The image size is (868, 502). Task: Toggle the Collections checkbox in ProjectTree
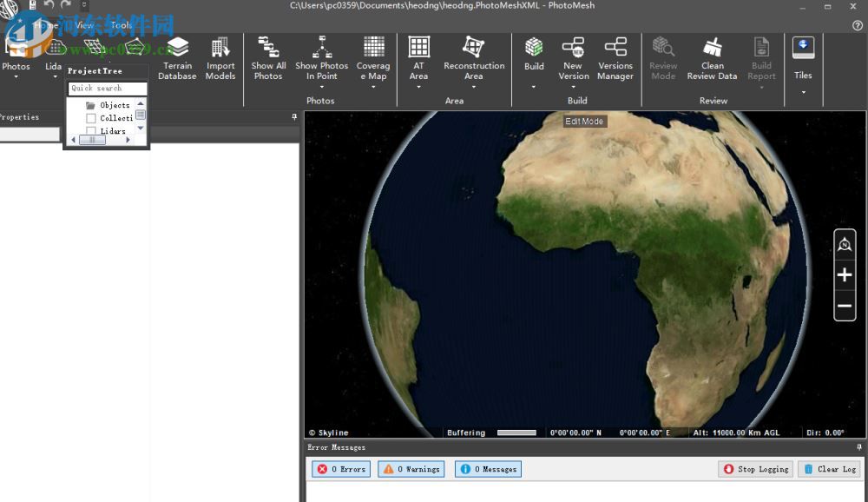click(91, 118)
